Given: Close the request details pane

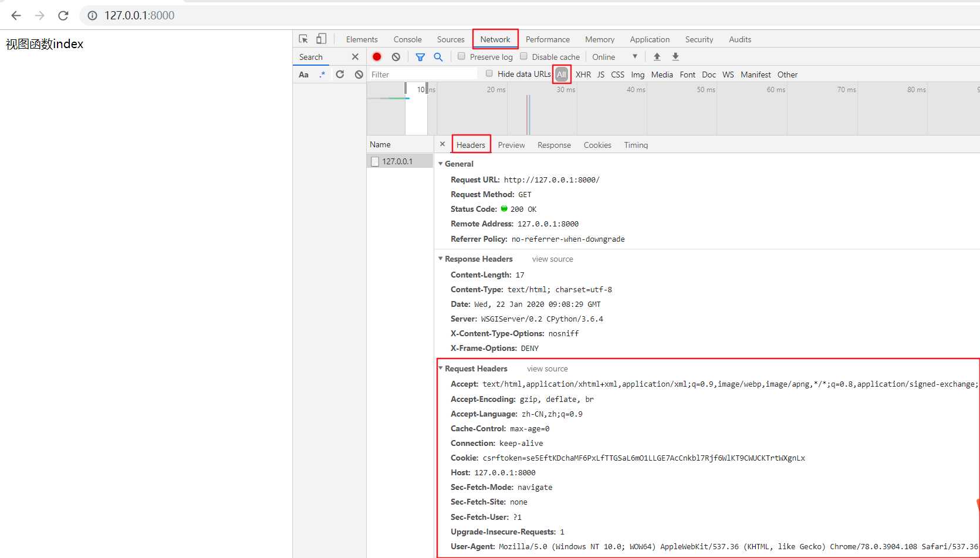Looking at the screenshot, I should (442, 144).
